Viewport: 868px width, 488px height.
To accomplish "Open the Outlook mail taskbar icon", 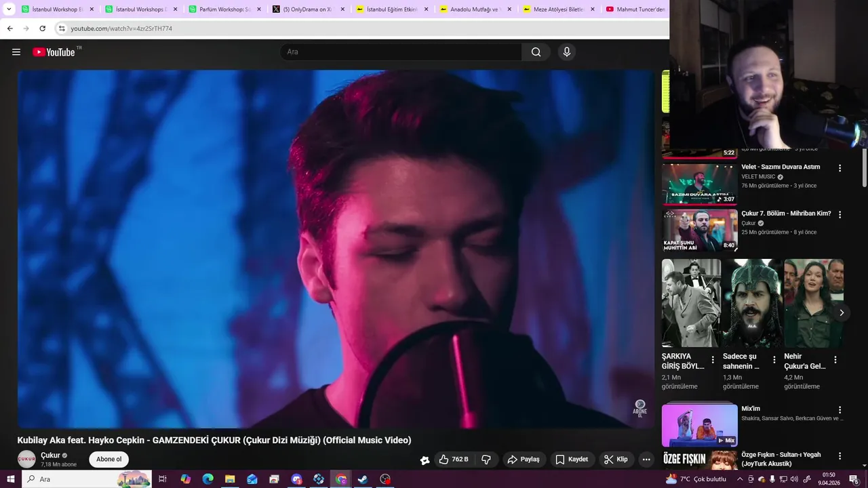I will pyautogui.click(x=252, y=479).
